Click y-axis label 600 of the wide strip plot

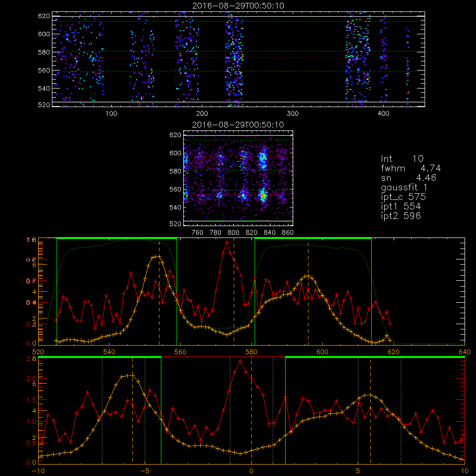pos(44,34)
